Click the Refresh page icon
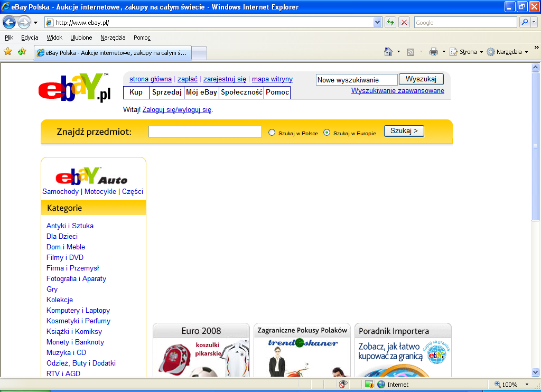The image size is (541, 392). click(x=390, y=22)
